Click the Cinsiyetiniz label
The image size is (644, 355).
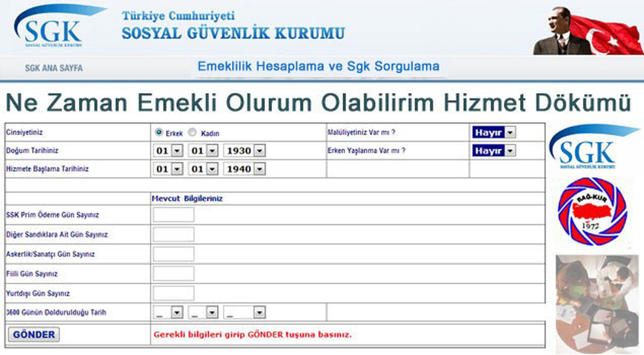tap(23, 132)
